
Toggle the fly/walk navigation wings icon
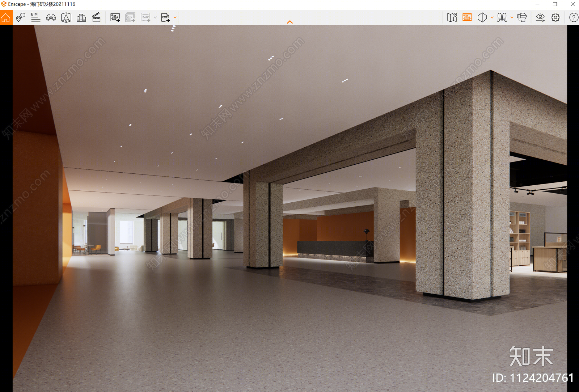(x=502, y=17)
